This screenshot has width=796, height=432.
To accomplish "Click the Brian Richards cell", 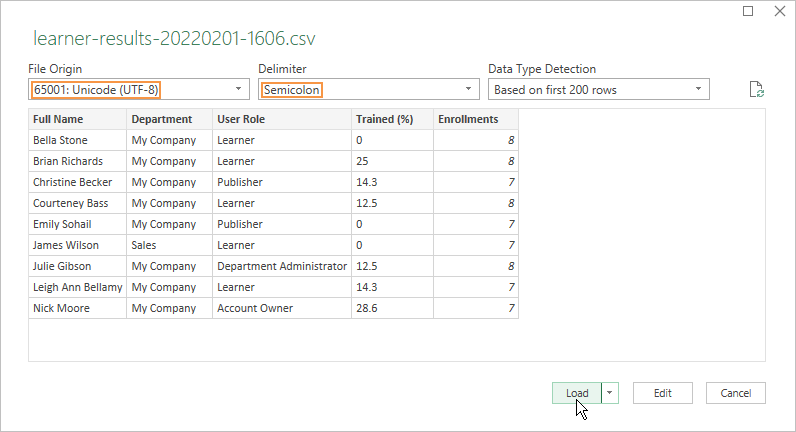I will click(x=78, y=161).
